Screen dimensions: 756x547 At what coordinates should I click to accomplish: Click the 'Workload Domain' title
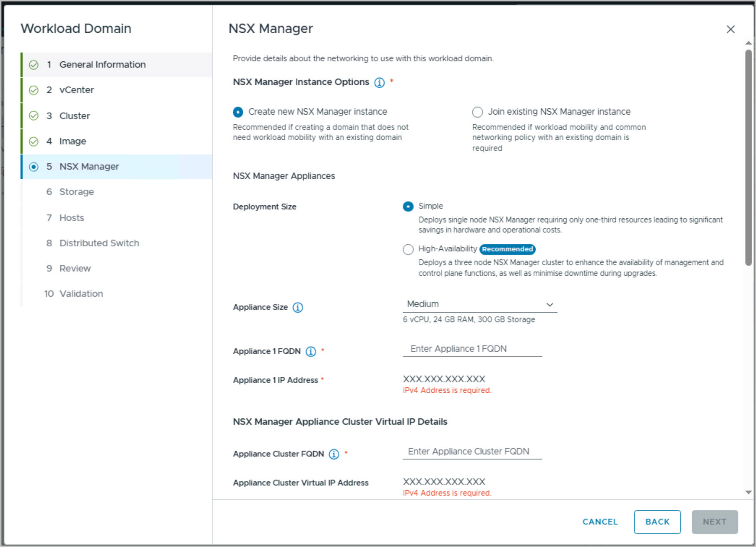[76, 28]
